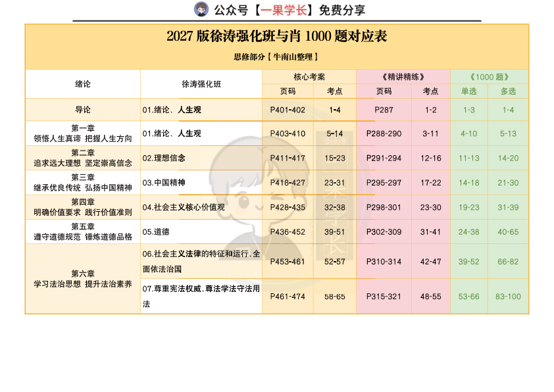This screenshot has height=392, width=554.
Task: Click the 绪论 column header
Action: [x=83, y=84]
